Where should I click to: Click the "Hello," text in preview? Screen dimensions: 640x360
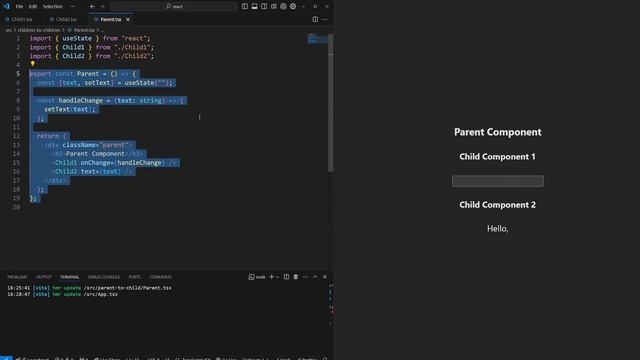[x=498, y=229]
